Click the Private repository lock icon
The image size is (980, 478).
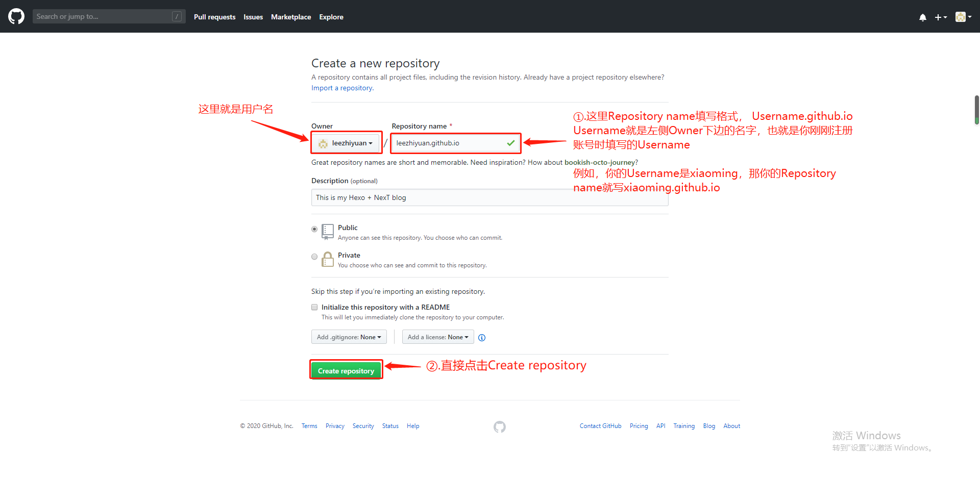coord(328,260)
